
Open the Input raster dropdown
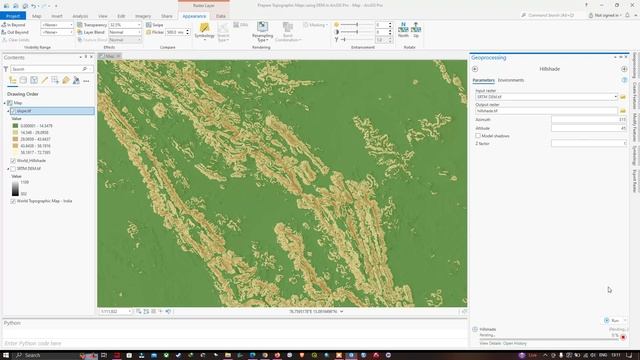616,97
